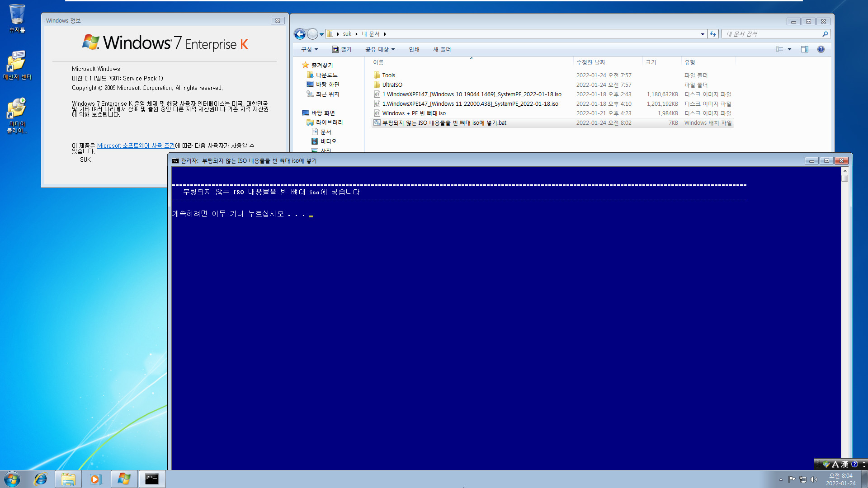This screenshot has height=488, width=868.
Task: Click the command prompt taskbar button
Action: coord(152,479)
